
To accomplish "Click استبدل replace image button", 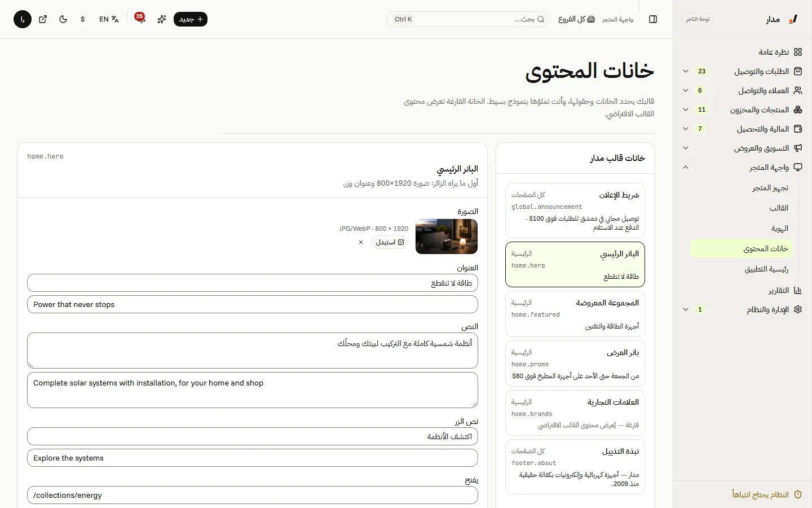I will (390, 242).
